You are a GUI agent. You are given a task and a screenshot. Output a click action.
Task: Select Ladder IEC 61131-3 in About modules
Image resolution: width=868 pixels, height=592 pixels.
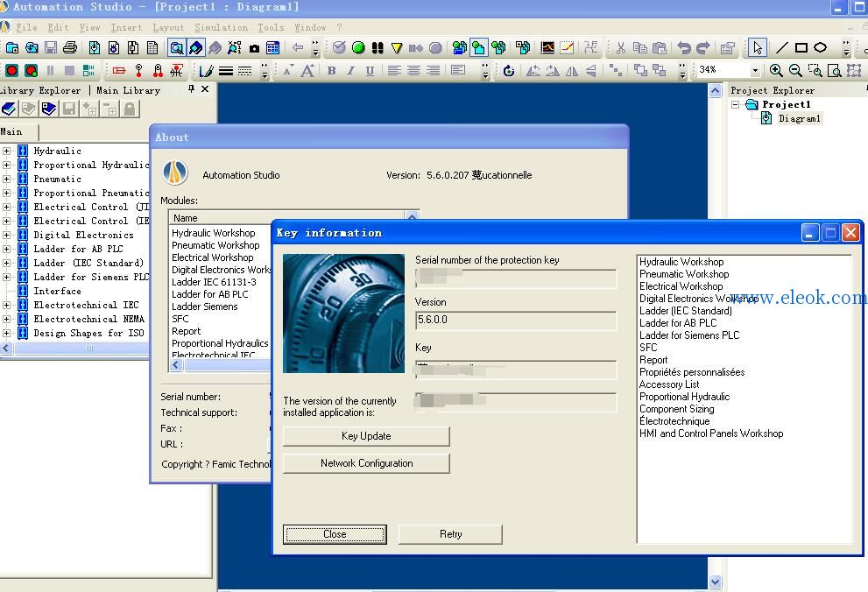pyautogui.click(x=214, y=282)
